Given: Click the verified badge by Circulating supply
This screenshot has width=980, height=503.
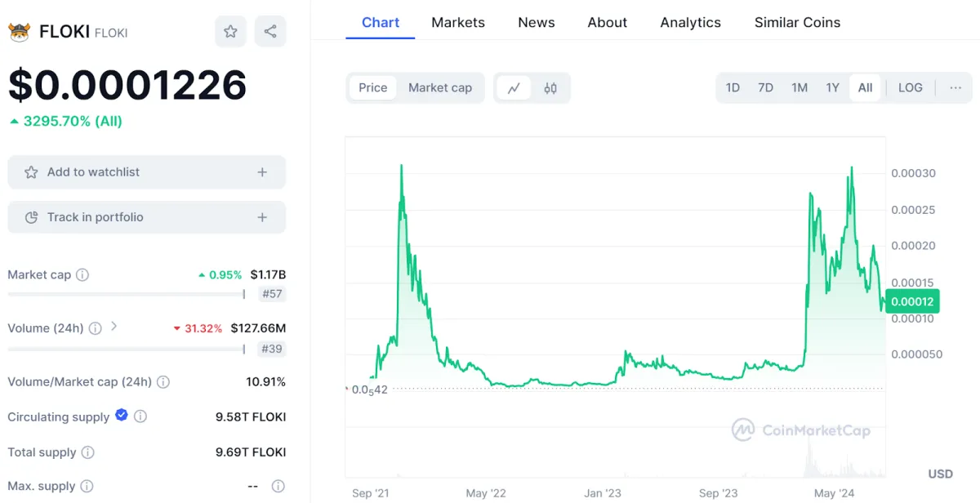Looking at the screenshot, I should point(122,416).
